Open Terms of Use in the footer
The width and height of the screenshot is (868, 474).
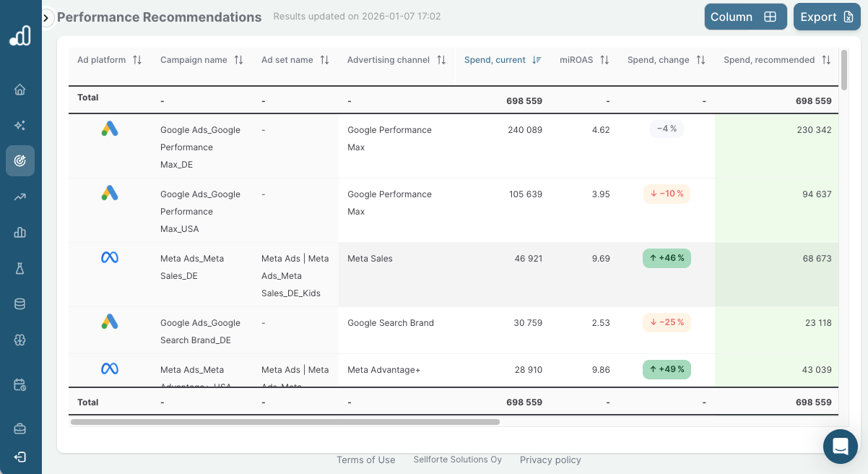[365, 460]
